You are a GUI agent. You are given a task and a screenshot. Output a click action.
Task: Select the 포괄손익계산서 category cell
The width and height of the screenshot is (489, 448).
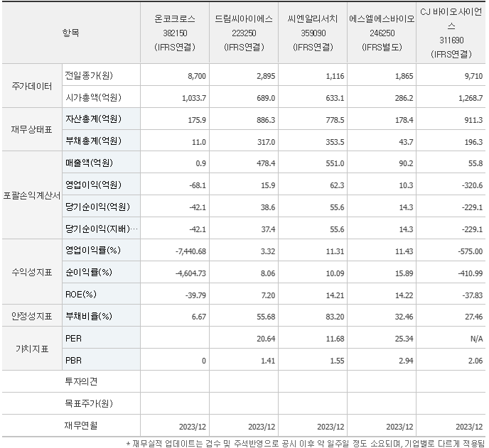(x=32, y=196)
